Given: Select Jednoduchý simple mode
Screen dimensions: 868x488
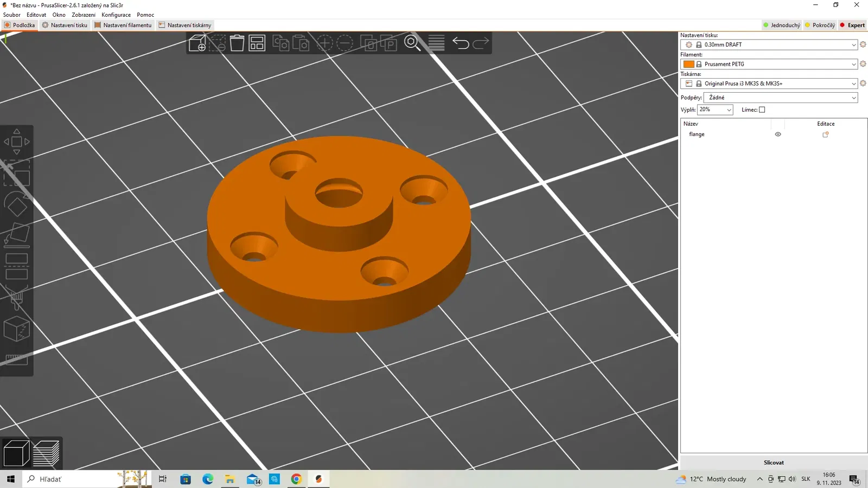Looking at the screenshot, I should tap(782, 25).
